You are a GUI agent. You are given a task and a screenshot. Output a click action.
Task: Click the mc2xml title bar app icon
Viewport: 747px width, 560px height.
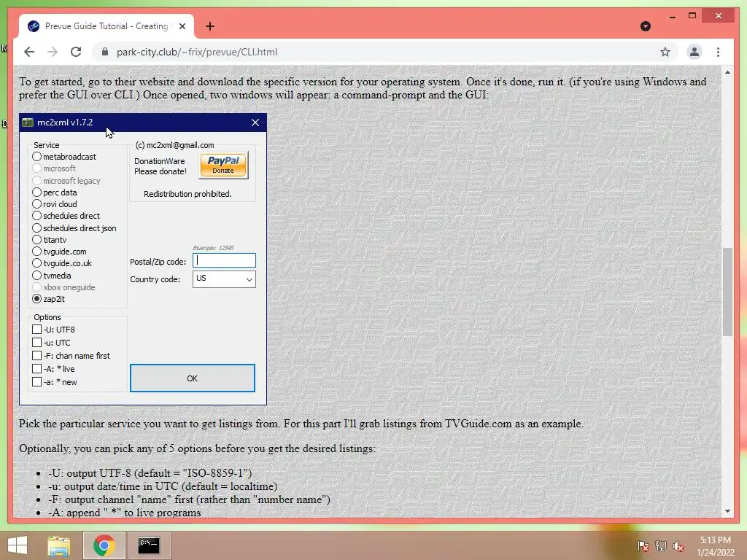[x=28, y=122]
